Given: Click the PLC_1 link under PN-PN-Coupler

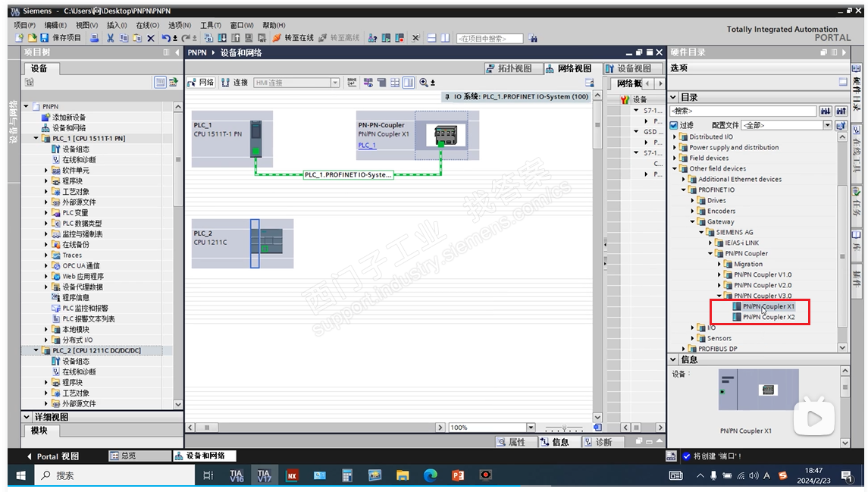Looking at the screenshot, I should [367, 145].
